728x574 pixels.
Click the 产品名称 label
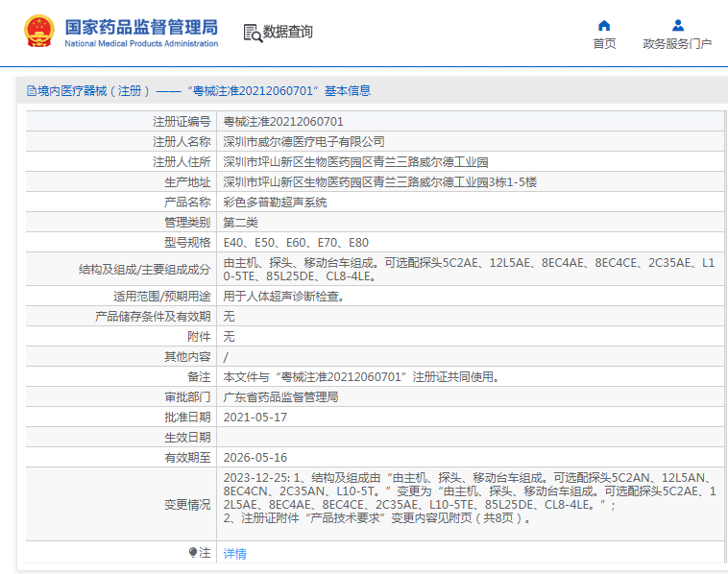[187, 203]
